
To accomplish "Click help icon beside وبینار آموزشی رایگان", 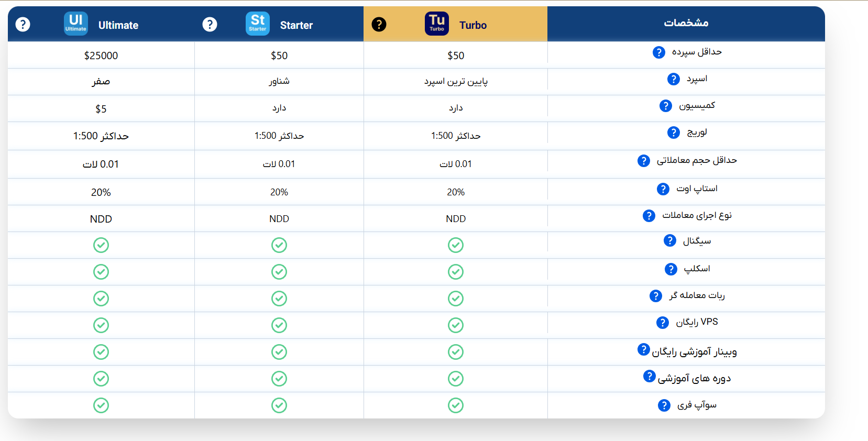I will [644, 349].
